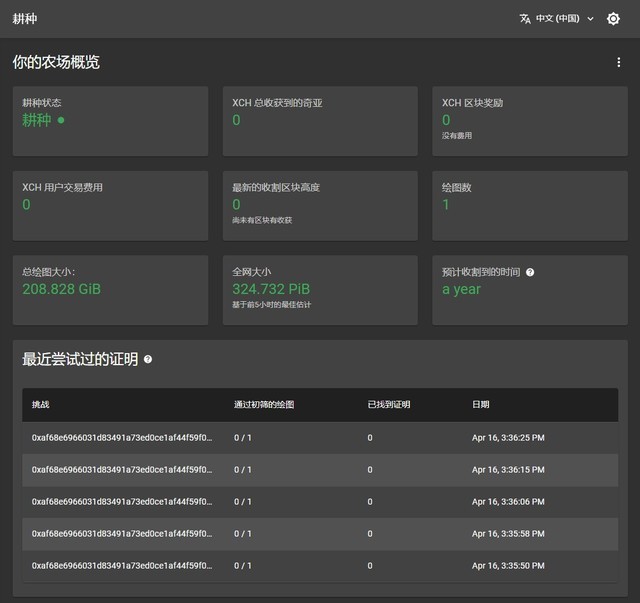The image size is (640, 603).
Task: Click the 挑战 column header
Action: 40,404
